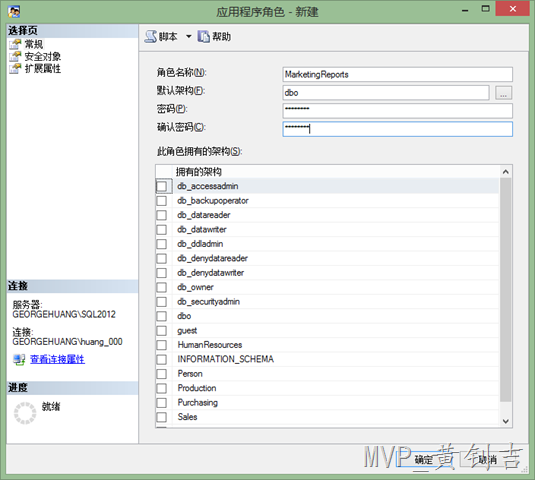Click the server name GEORGEHUANG\SQL2012
Screen dimensions: 535x480
[x=64, y=314]
